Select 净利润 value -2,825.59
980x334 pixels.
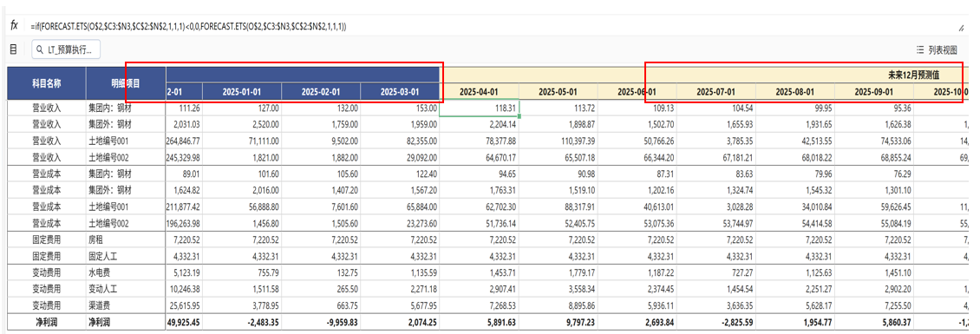tap(717, 322)
